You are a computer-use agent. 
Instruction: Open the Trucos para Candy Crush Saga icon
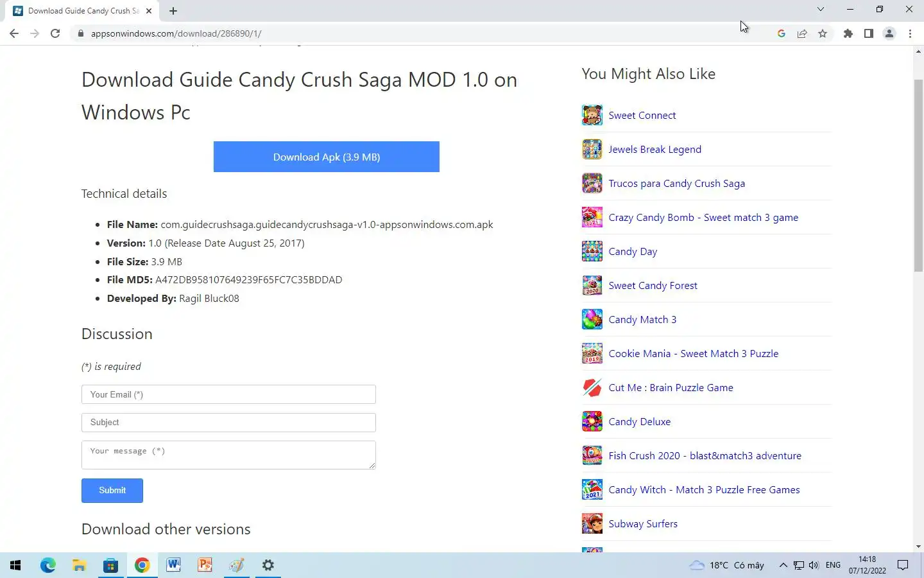(x=592, y=184)
